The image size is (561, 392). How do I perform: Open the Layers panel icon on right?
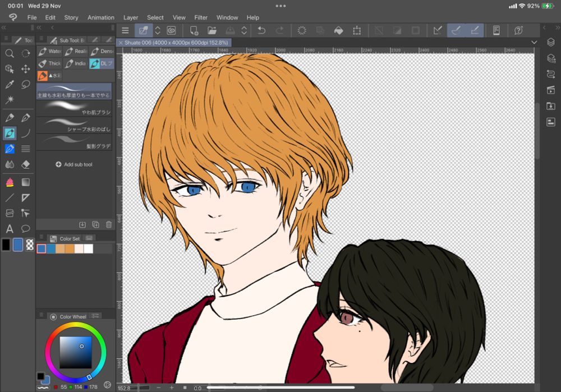550,43
